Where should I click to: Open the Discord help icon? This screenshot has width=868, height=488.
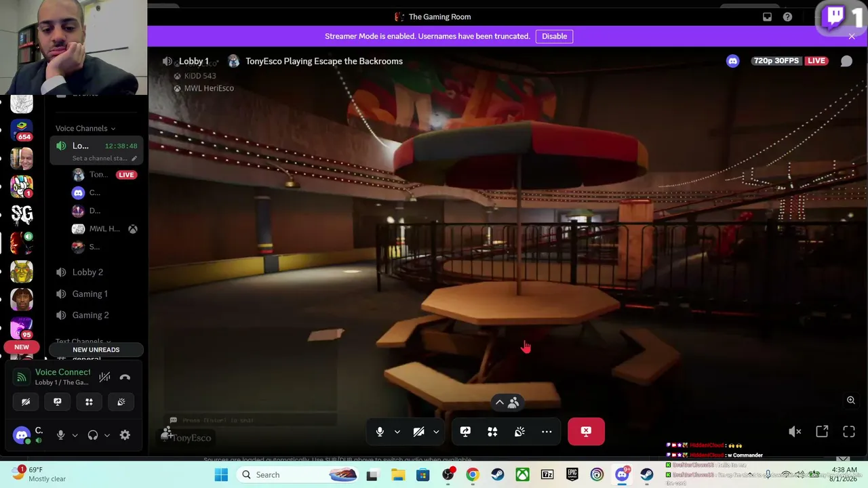tap(787, 17)
